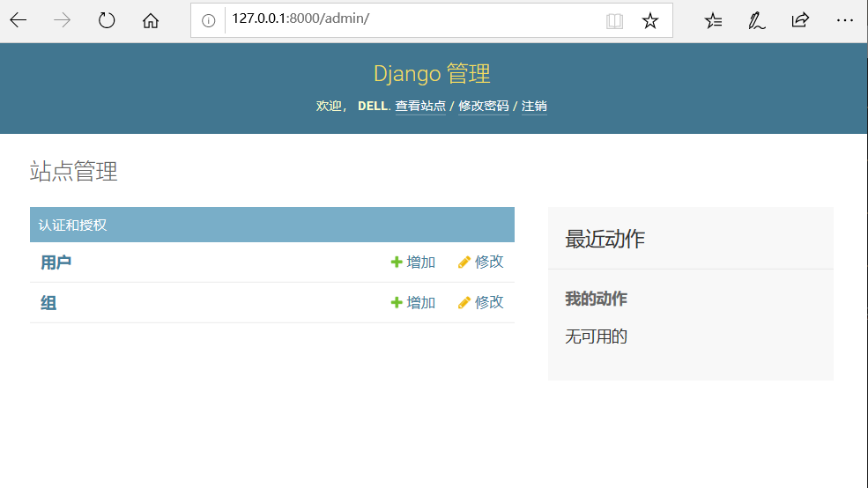The height and width of the screenshot is (488, 868).
Task: Open the browser home page icon
Action: click(151, 20)
